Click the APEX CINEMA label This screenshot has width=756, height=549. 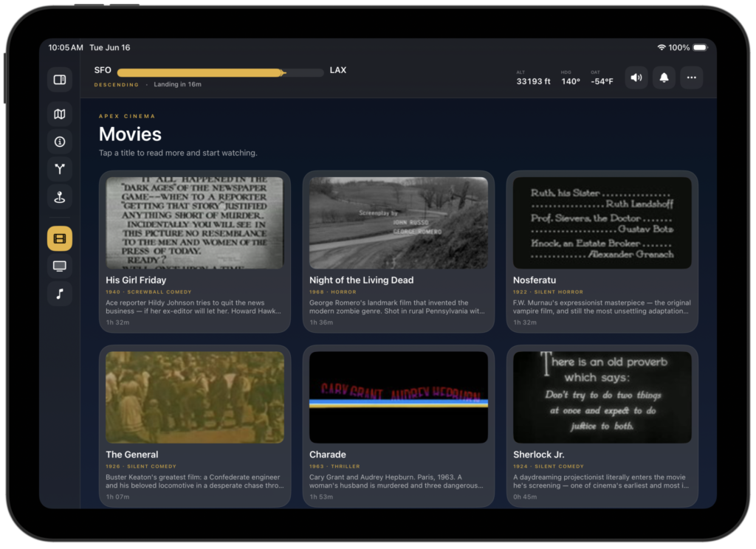pos(127,116)
